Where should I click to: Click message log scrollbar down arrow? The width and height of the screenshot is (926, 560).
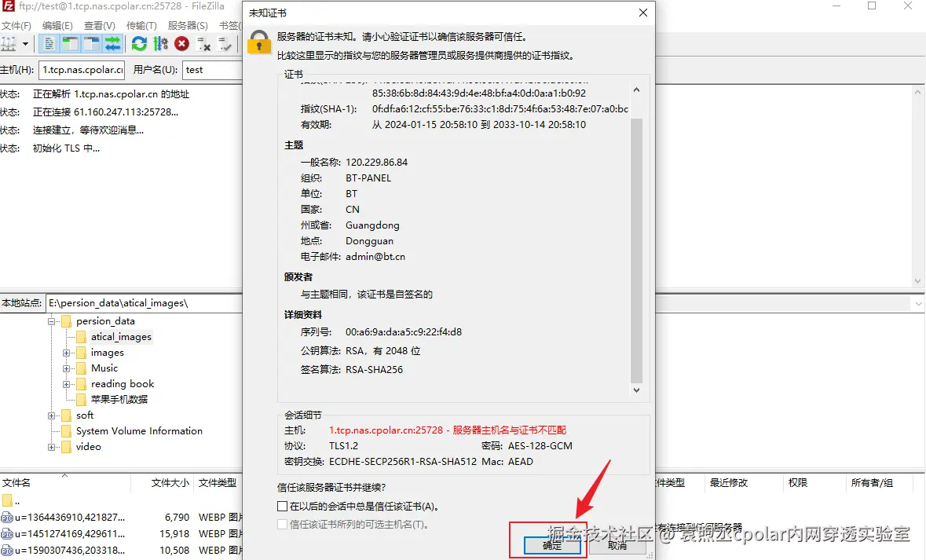(917, 281)
